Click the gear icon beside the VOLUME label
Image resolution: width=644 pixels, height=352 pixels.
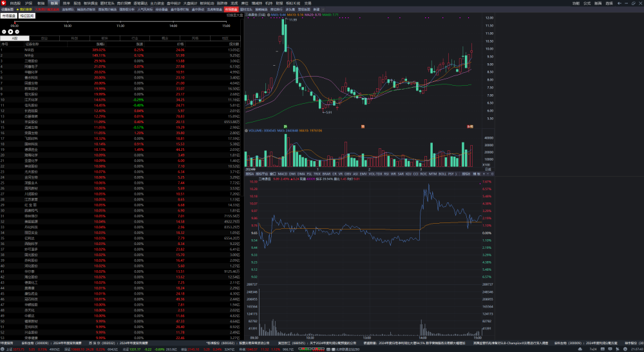pyautogui.click(x=247, y=131)
